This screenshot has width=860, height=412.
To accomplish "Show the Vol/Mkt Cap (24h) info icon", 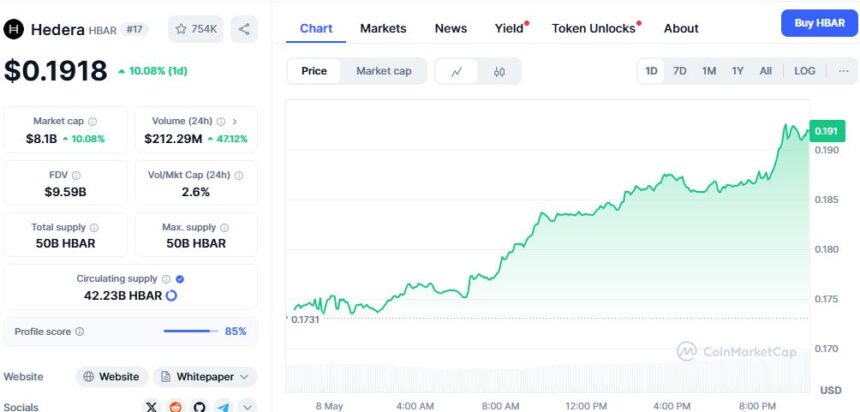I will coord(239,175).
